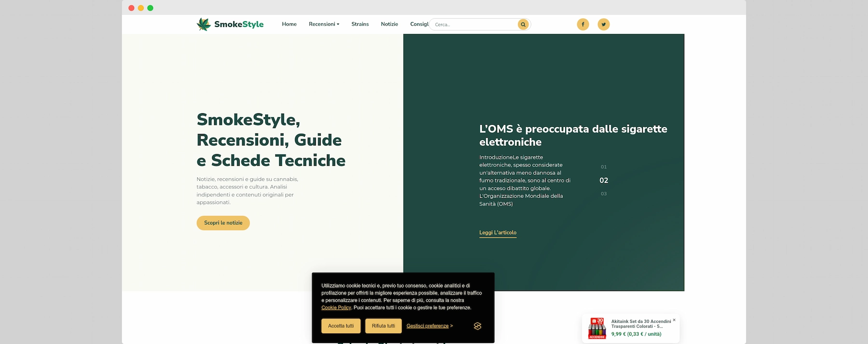Open the Strains menu item
Image resolution: width=868 pixels, height=344 pixels.
coord(360,24)
